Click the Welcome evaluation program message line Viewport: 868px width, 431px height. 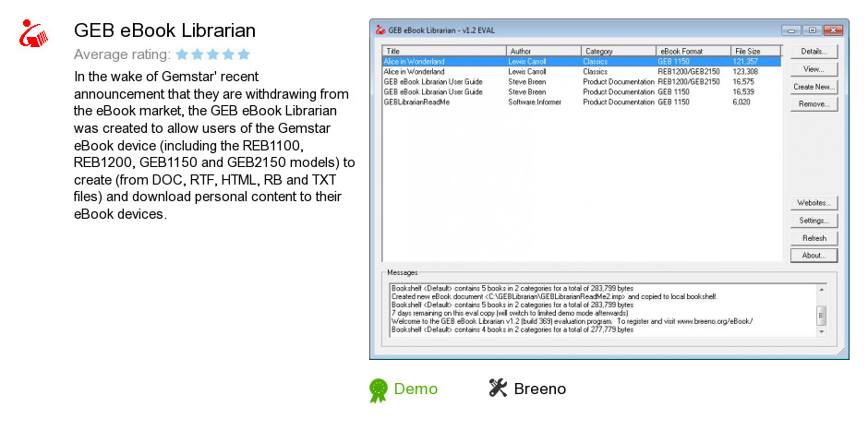[572, 321]
